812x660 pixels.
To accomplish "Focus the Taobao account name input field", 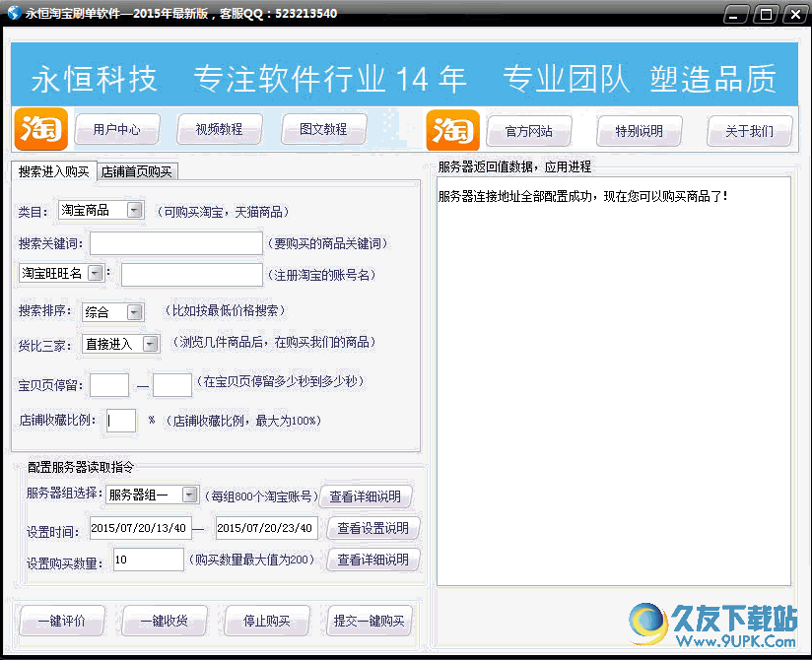I will click(191, 275).
